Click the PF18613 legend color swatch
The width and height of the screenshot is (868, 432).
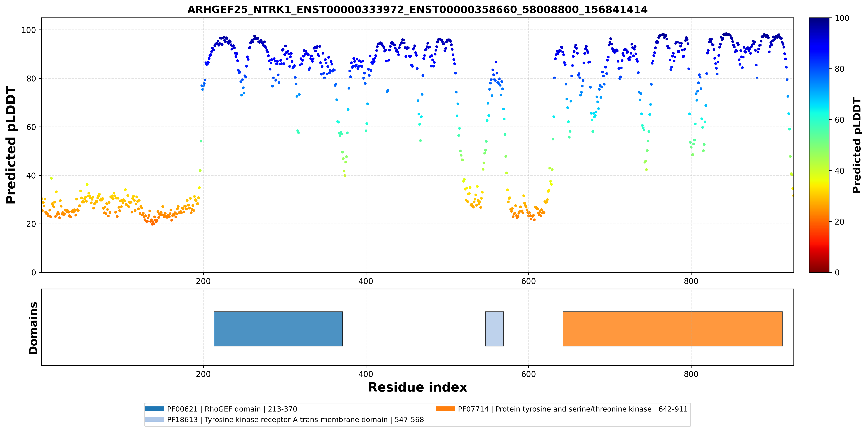click(x=154, y=419)
